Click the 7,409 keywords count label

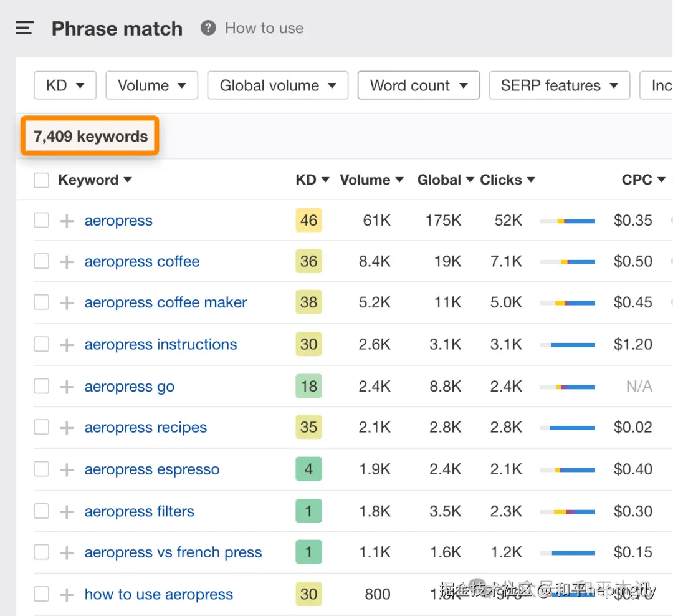pos(91,136)
